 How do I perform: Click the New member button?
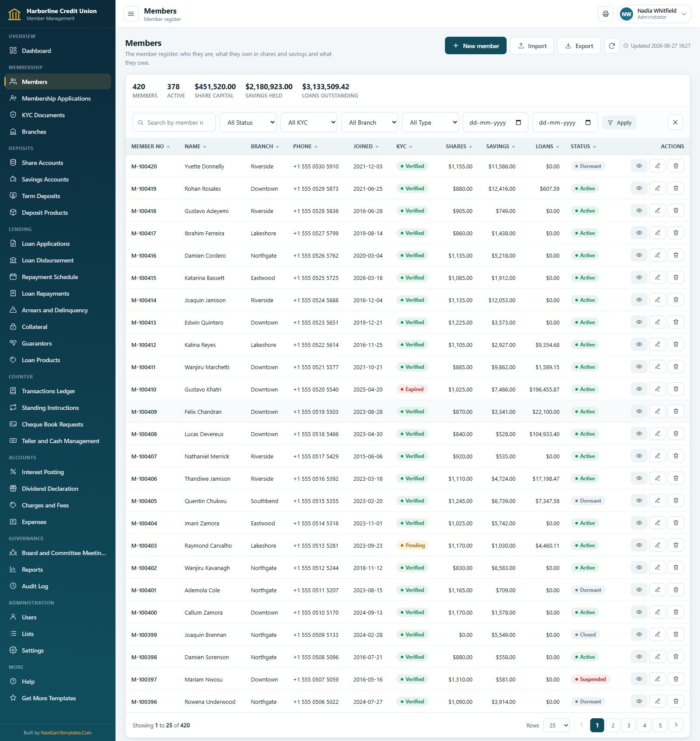(476, 46)
